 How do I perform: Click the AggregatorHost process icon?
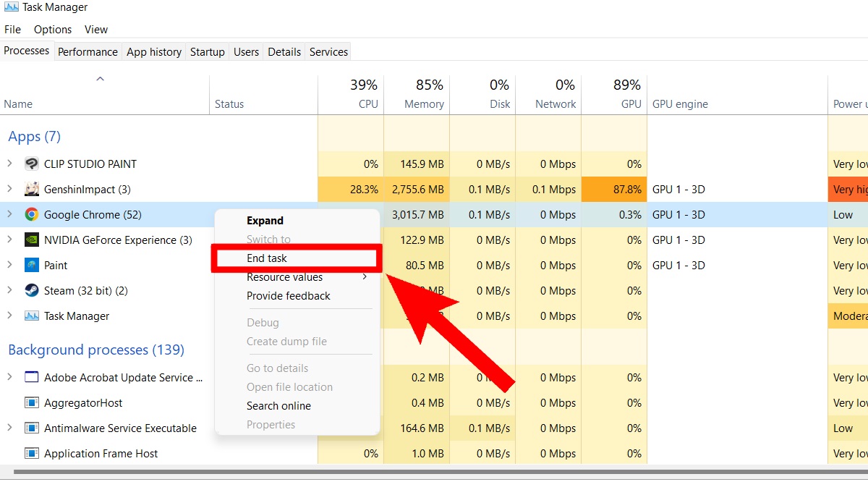(31, 403)
